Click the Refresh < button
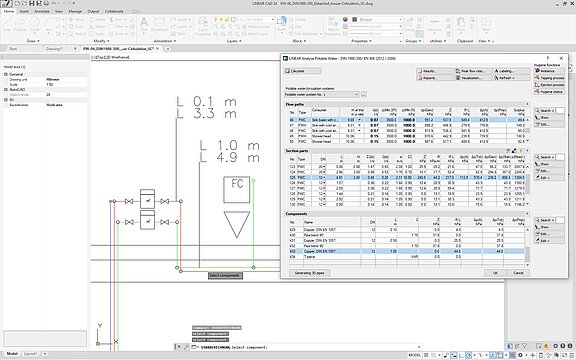This screenshot has height=360, width=576. [x=511, y=78]
